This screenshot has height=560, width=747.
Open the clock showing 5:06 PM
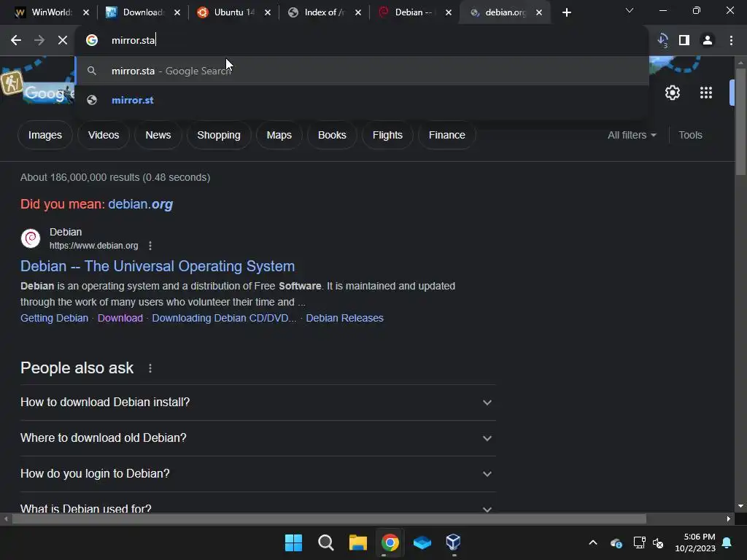(x=695, y=542)
